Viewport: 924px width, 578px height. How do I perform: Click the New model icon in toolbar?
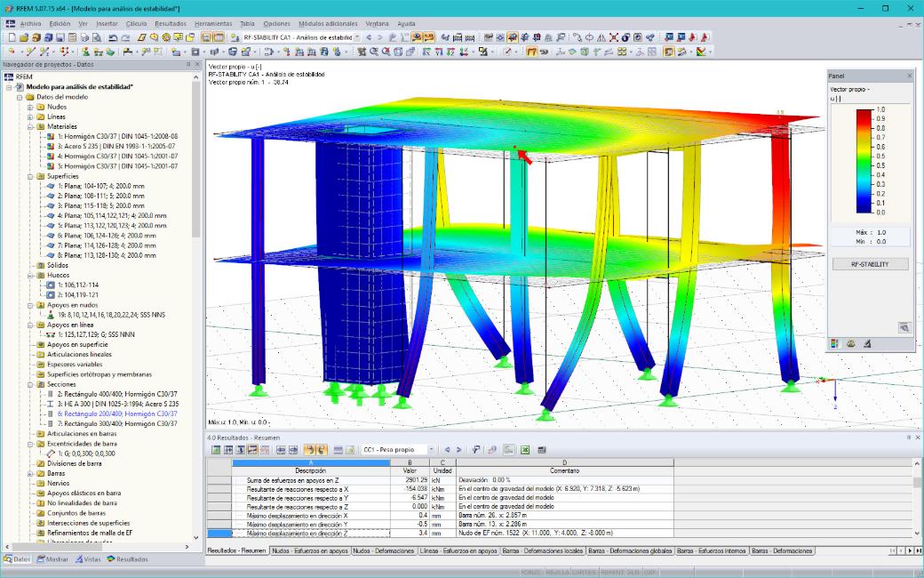(12, 37)
